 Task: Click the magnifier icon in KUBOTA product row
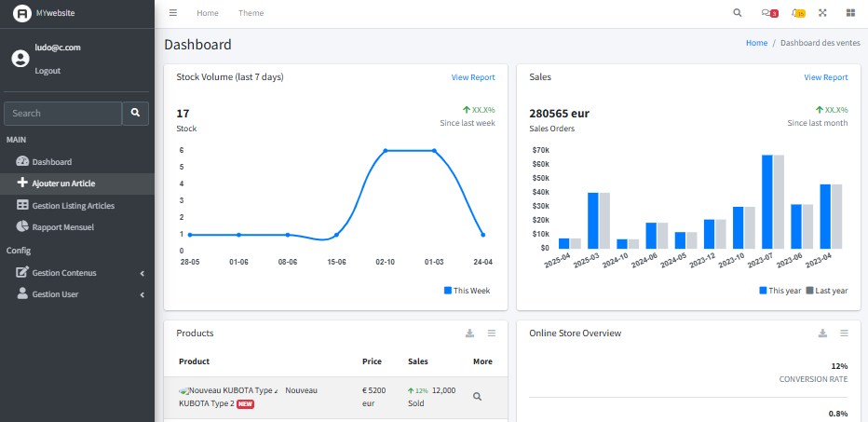(477, 396)
